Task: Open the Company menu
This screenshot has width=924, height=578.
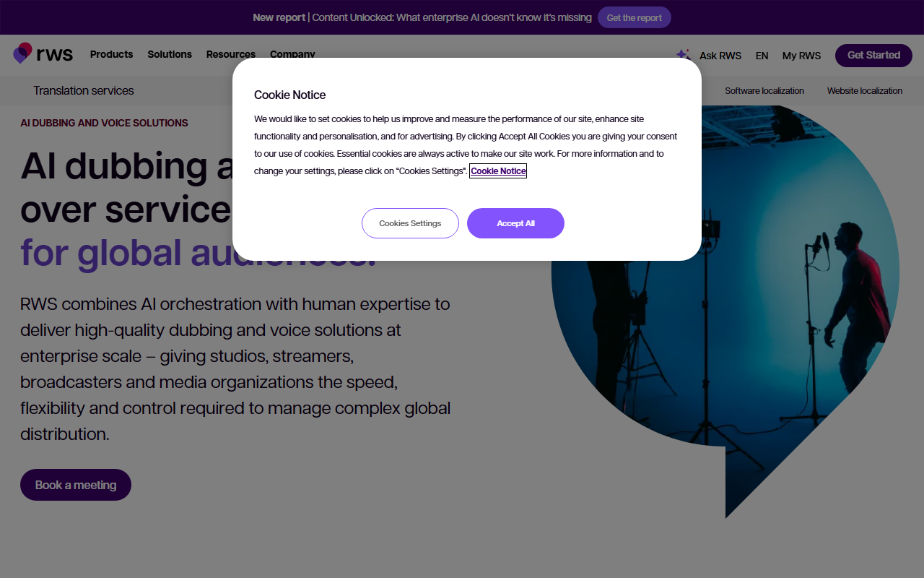Action: click(x=292, y=54)
